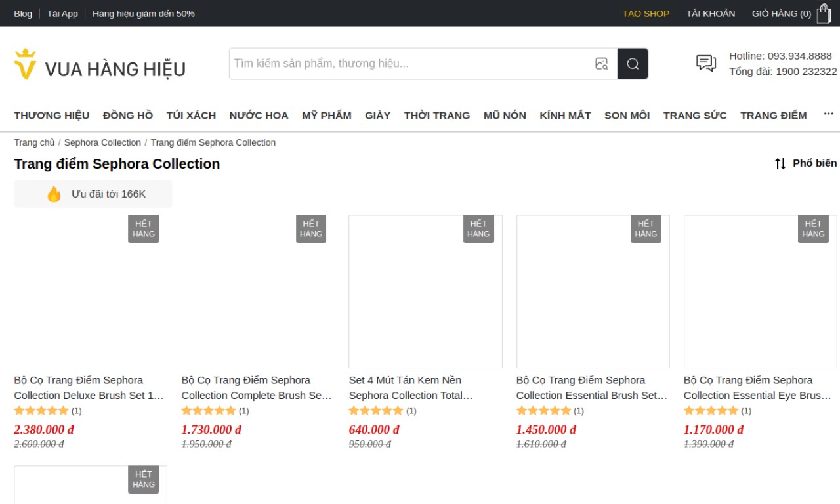840x504 pixels.
Task: Click the Tải App link
Action: pos(62,14)
